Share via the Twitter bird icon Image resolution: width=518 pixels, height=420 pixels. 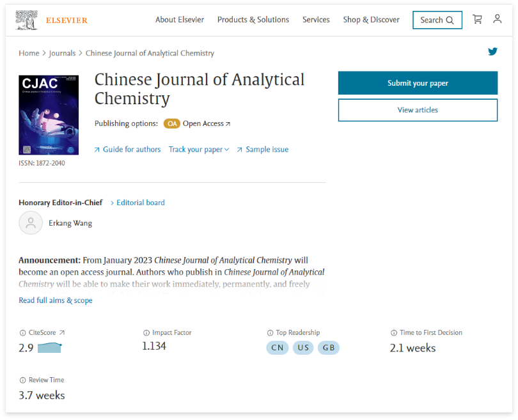point(492,52)
